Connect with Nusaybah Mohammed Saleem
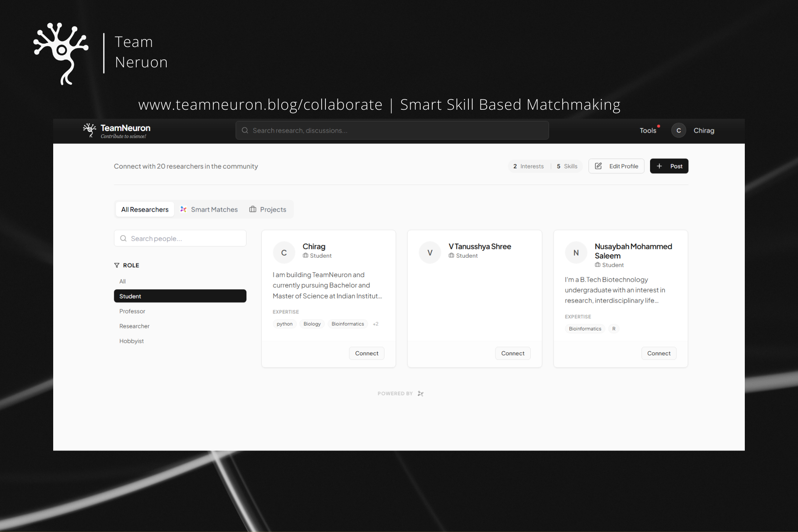Viewport: 798px width, 532px height. (x=658, y=353)
